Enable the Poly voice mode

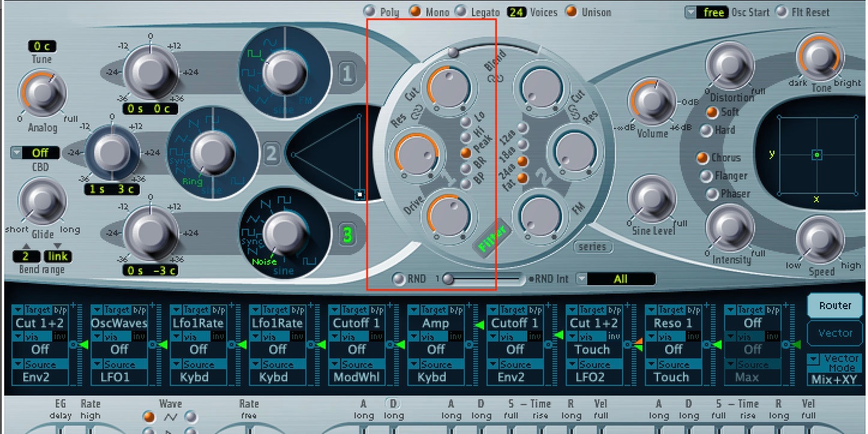pos(370,11)
